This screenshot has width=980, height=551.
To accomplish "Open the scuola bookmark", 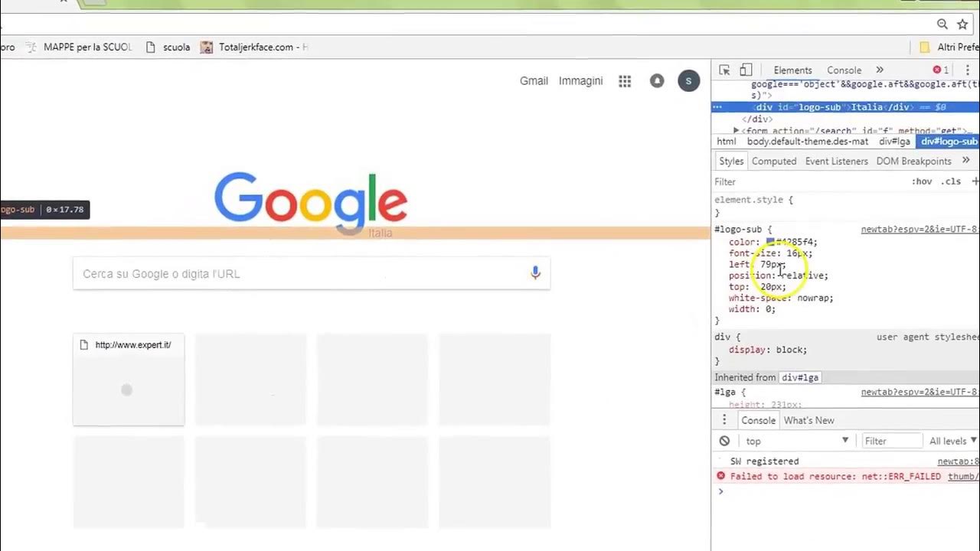I will 167,47.
